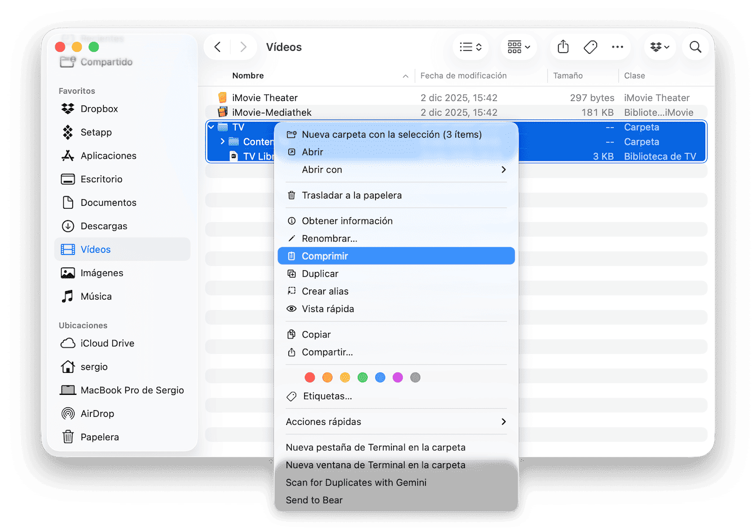
Task: Open Dropbox in the sidebar
Action: tap(122, 109)
